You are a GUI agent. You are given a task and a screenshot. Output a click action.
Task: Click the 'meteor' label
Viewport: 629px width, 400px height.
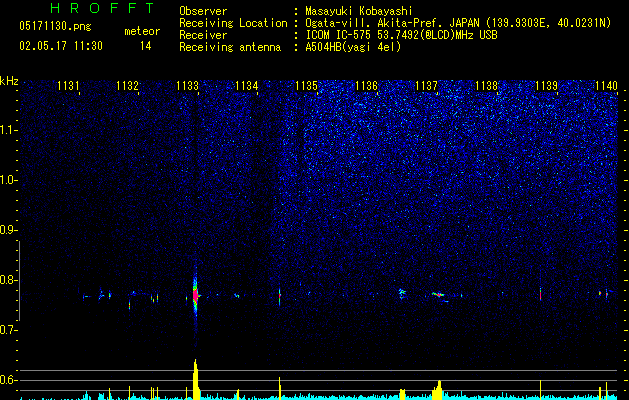tap(142, 31)
